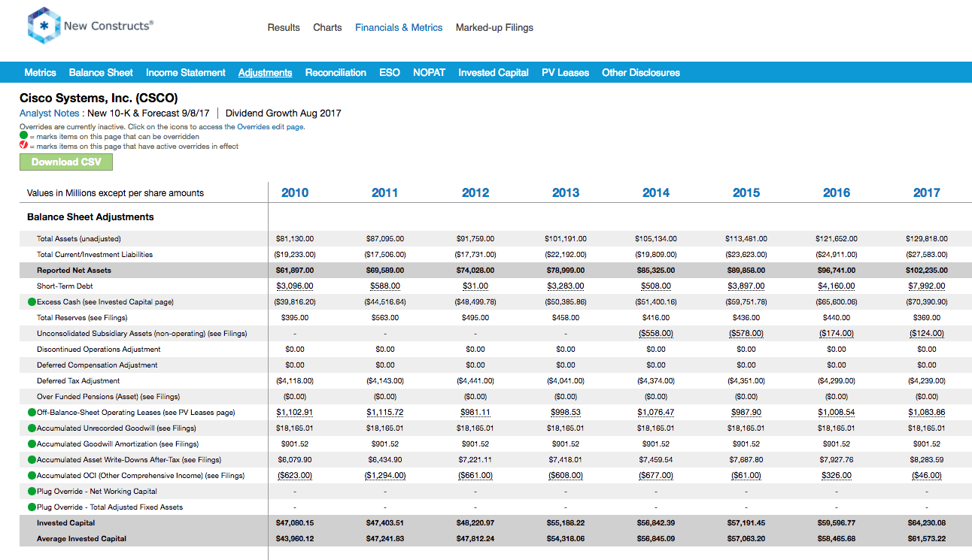
Task: Open the ESO tab
Action: click(x=390, y=73)
